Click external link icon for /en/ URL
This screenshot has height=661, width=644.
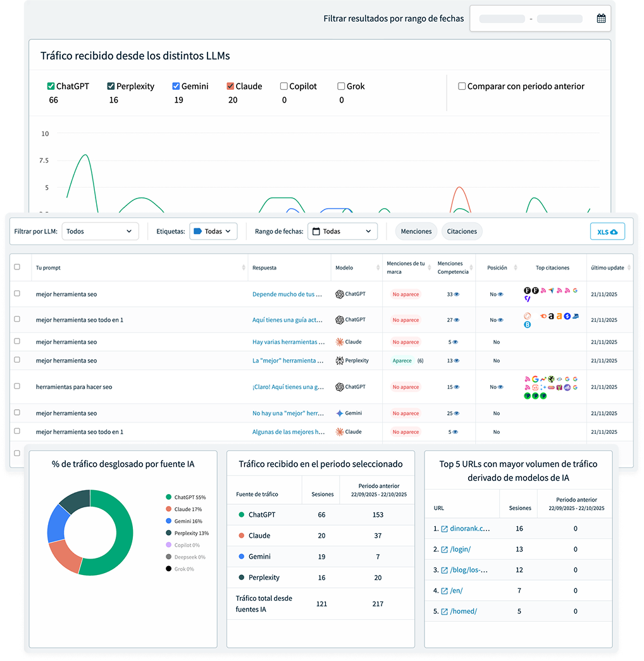click(444, 590)
